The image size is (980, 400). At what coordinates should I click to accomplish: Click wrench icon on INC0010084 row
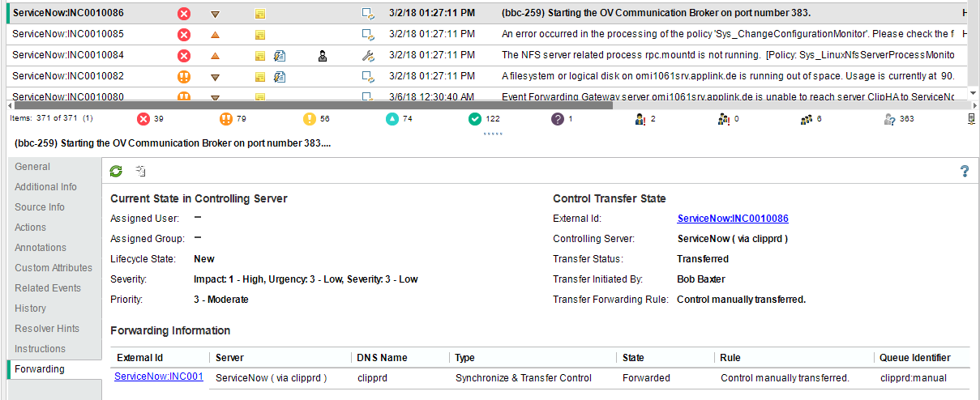click(x=367, y=56)
